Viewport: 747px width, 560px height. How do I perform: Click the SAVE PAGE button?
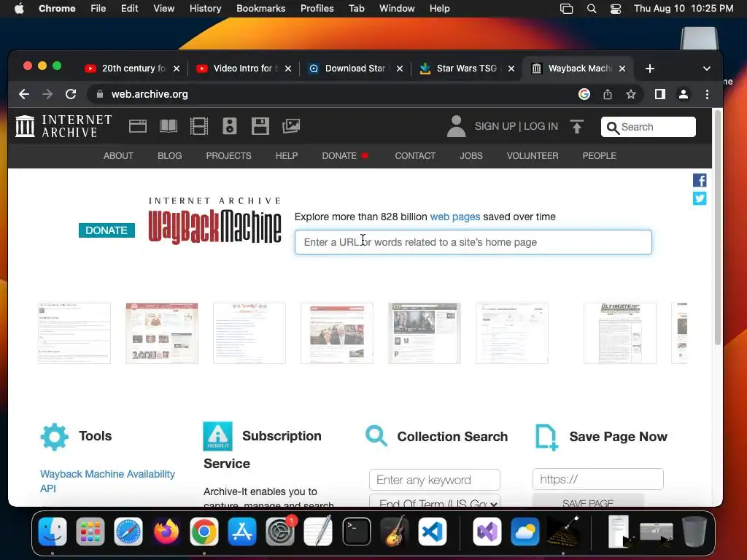pyautogui.click(x=588, y=501)
